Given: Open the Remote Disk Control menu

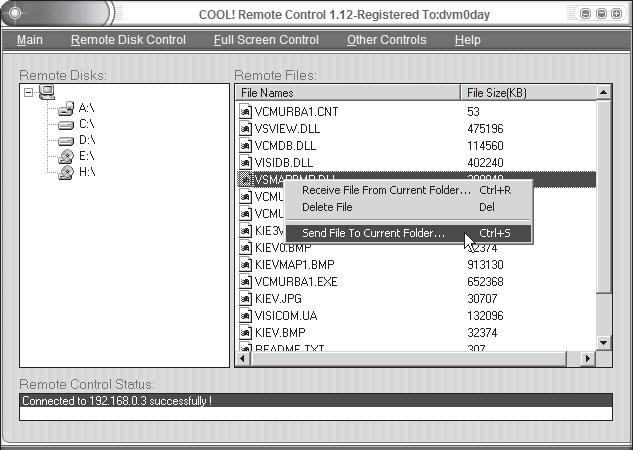Looking at the screenshot, I should tap(128, 40).
